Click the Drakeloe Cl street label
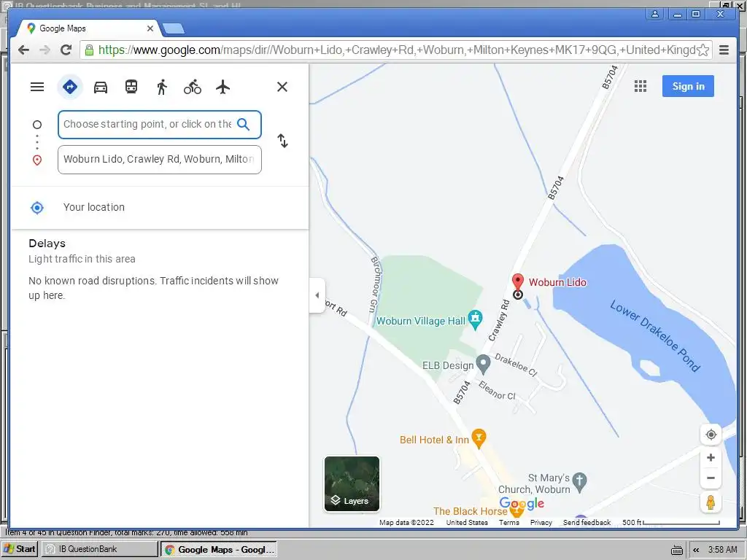This screenshot has height=560, width=747. click(516, 365)
